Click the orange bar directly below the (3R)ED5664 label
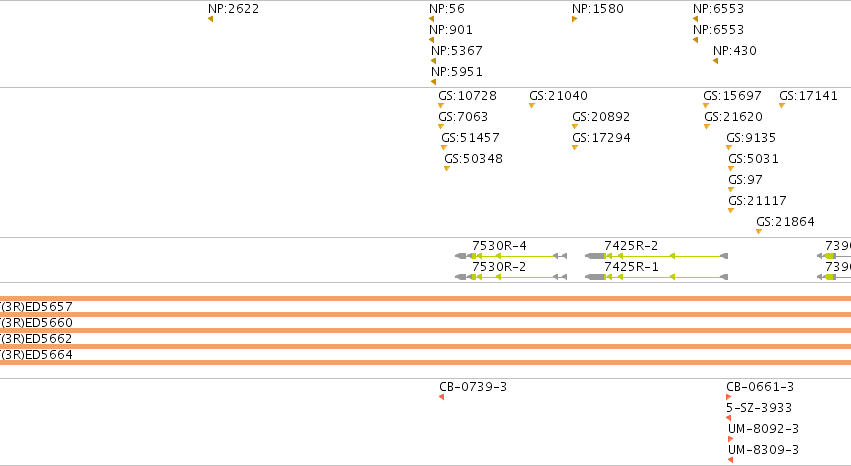Screen dimensions: 851x466 [426, 362]
